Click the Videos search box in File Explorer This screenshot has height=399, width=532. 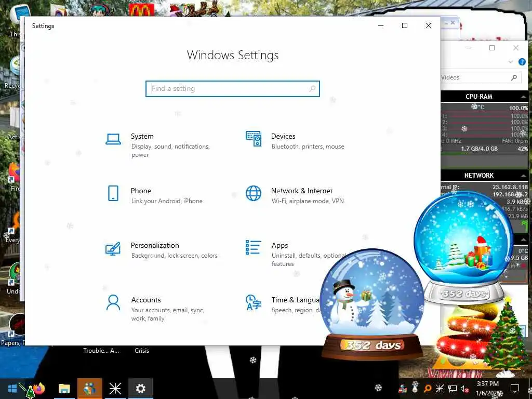point(481,77)
